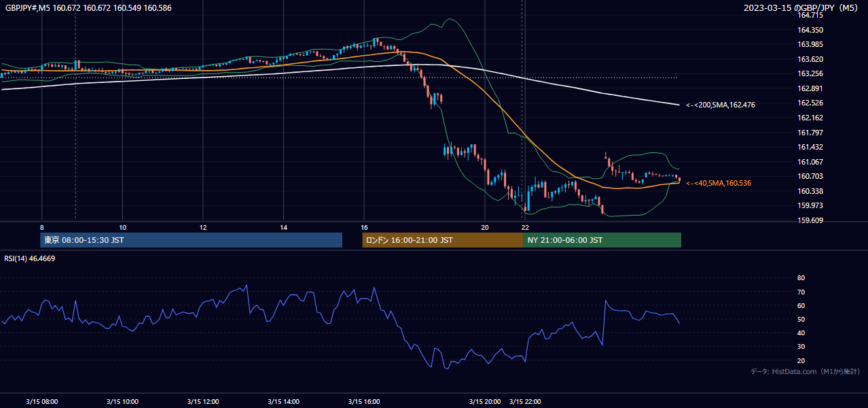This screenshot has height=408, width=868.
Task: Click the RSI scale value 40
Action: point(801,333)
